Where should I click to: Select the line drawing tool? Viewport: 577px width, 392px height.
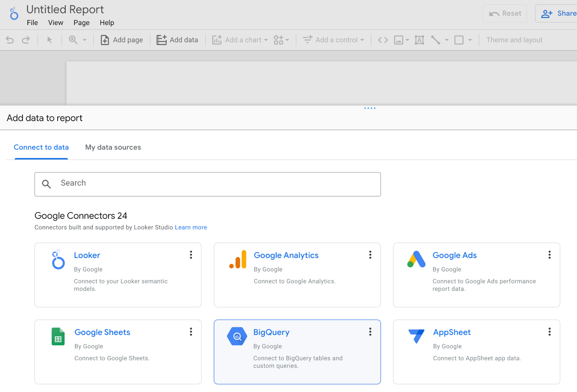(x=435, y=40)
